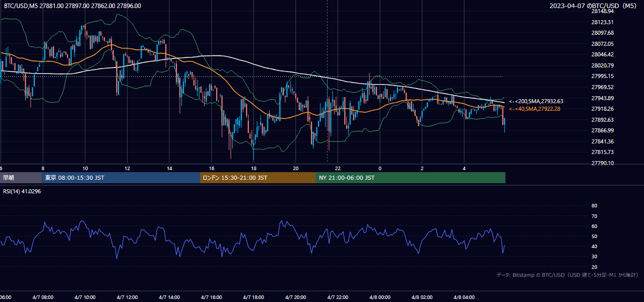Select price axis label 27892.63
The width and height of the screenshot is (644, 302).
[602, 120]
